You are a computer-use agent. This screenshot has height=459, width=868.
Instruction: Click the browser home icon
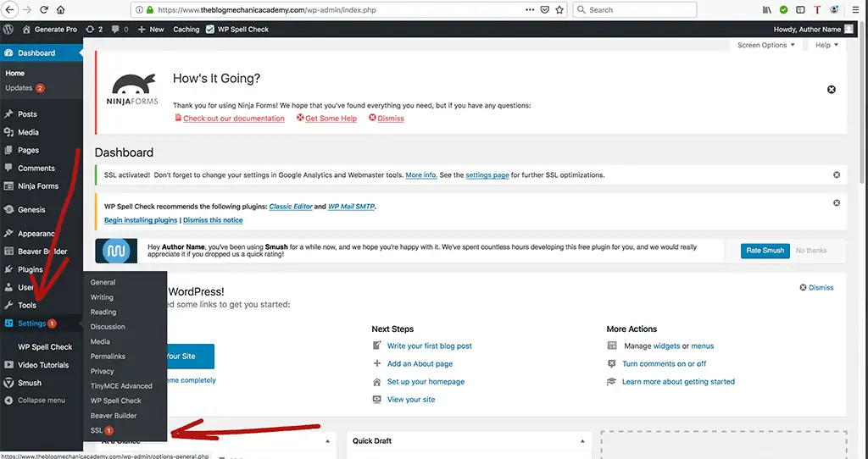(x=60, y=10)
